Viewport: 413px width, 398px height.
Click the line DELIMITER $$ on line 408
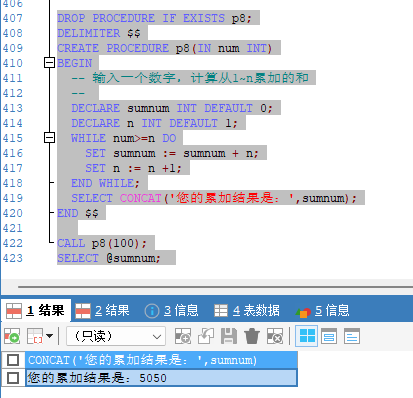pos(99,33)
